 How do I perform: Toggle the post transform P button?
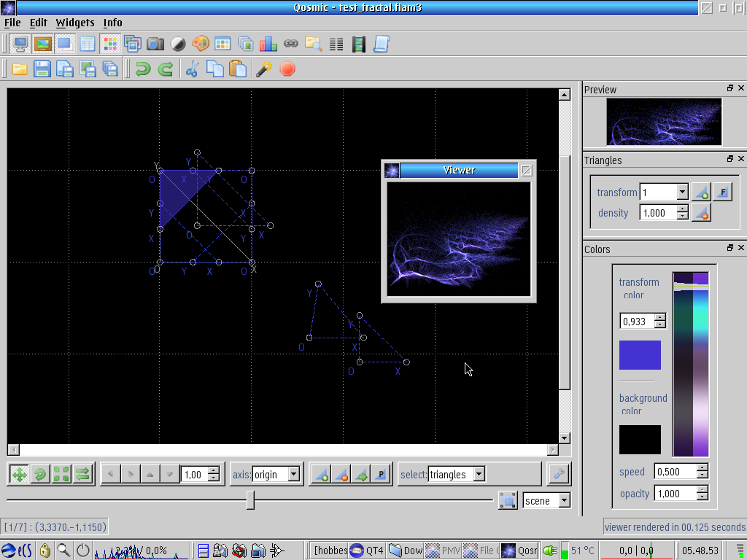[381, 475]
